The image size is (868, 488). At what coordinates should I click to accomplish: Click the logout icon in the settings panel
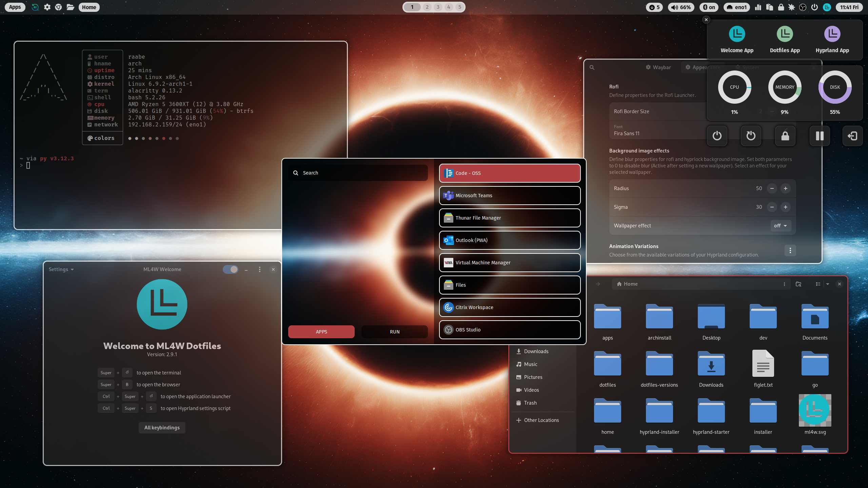[852, 136]
